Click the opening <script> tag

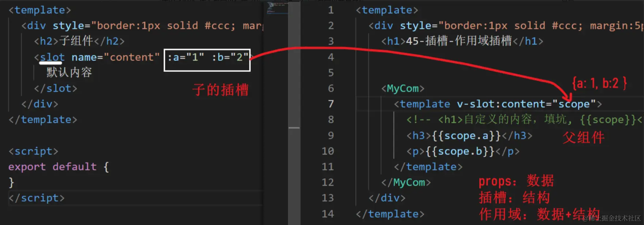[x=33, y=151]
